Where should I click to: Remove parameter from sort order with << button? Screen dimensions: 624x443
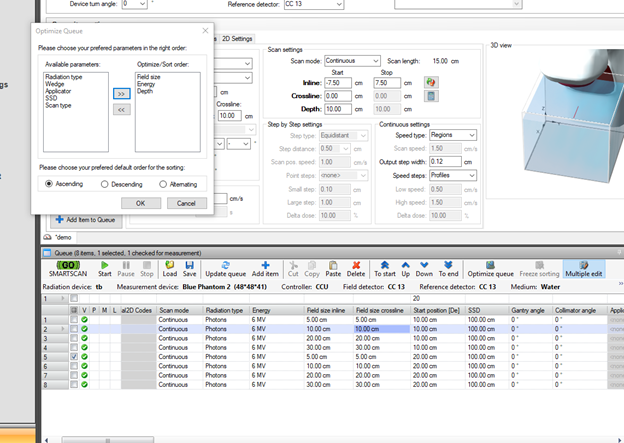121,109
